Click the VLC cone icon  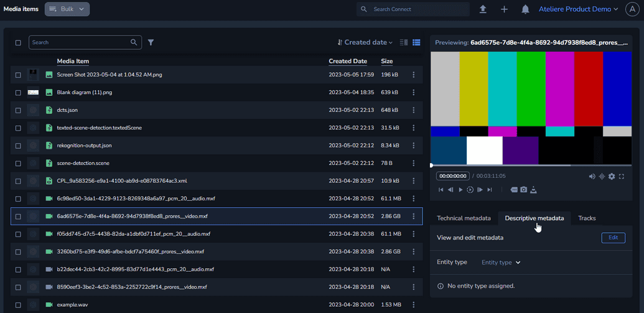click(x=533, y=190)
